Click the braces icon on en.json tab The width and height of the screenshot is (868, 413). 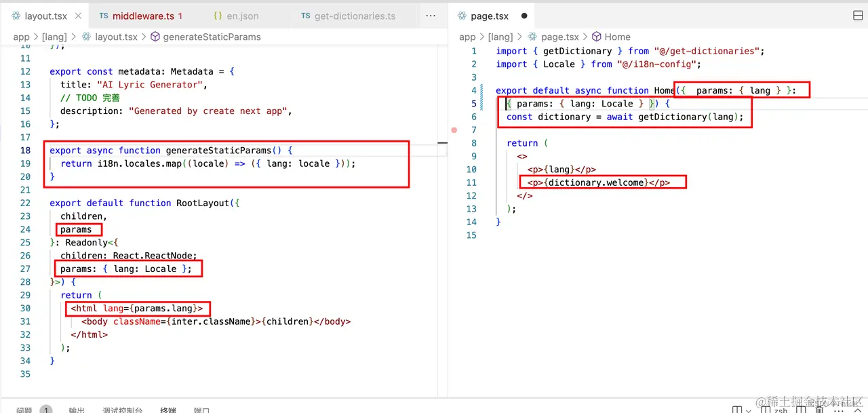click(218, 16)
